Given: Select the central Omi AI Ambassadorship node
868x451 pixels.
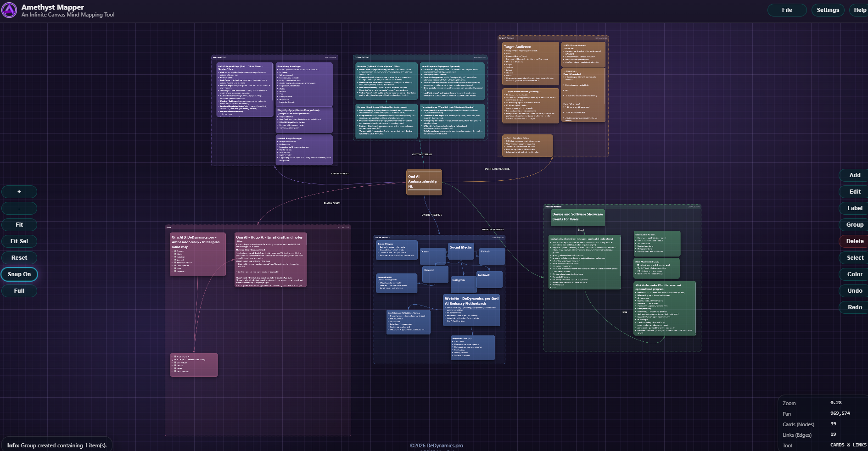Looking at the screenshot, I should [x=424, y=182].
